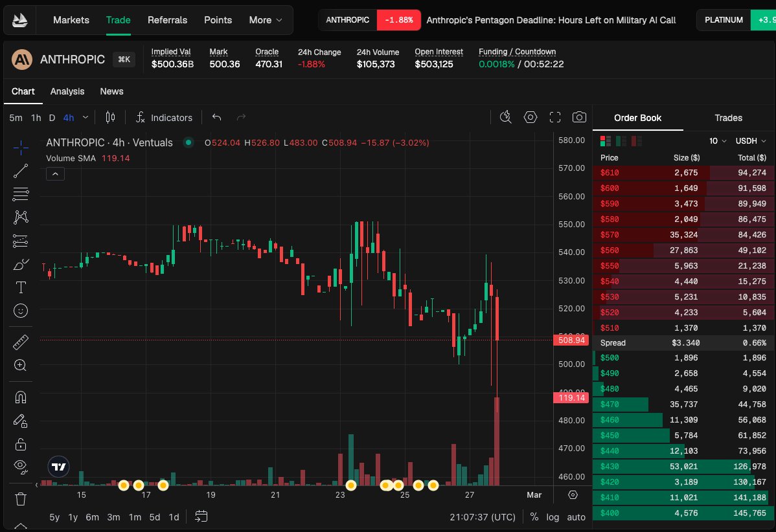Open the Pentagon Deadline news headline
The image size is (776, 532).
click(x=551, y=20)
